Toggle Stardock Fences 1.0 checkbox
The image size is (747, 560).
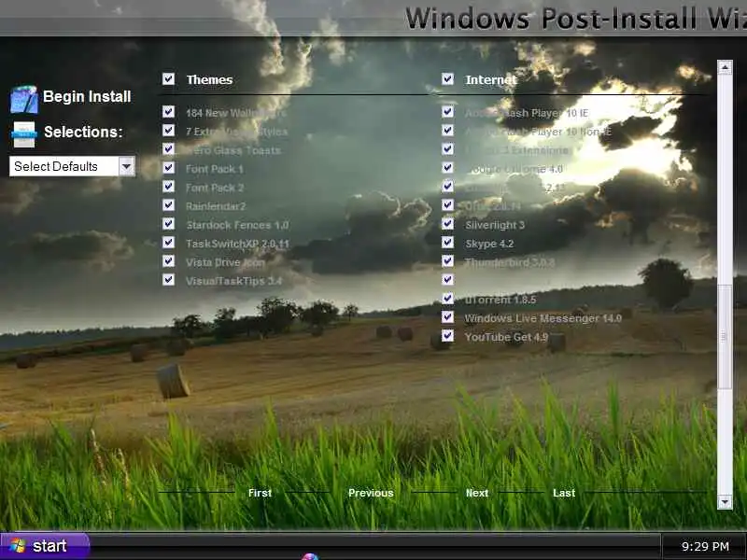click(x=168, y=223)
